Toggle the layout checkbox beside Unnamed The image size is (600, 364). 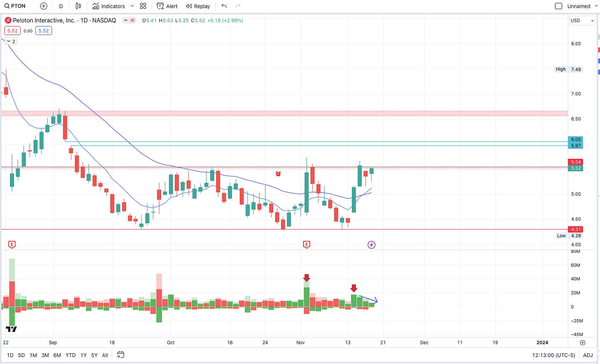tap(558, 6)
